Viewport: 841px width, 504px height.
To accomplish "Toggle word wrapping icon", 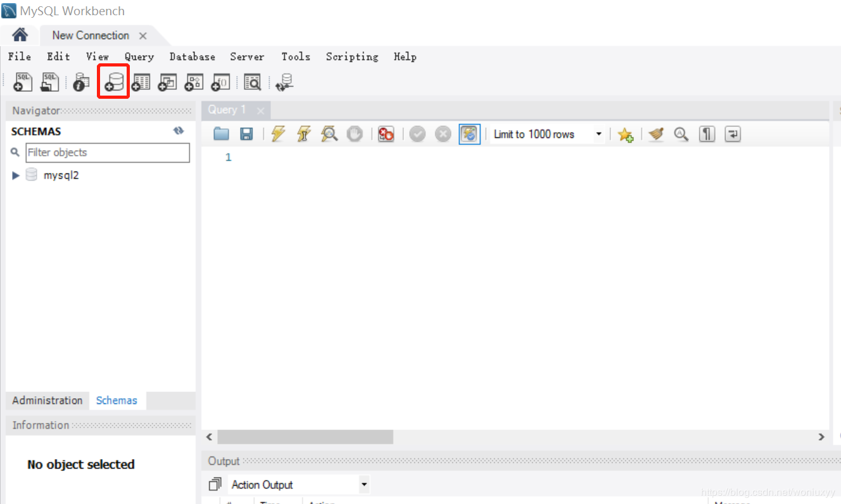I will (733, 134).
